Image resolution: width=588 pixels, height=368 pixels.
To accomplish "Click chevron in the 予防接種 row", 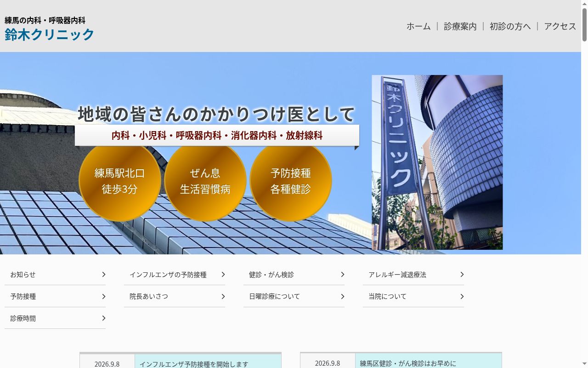I will [104, 297].
